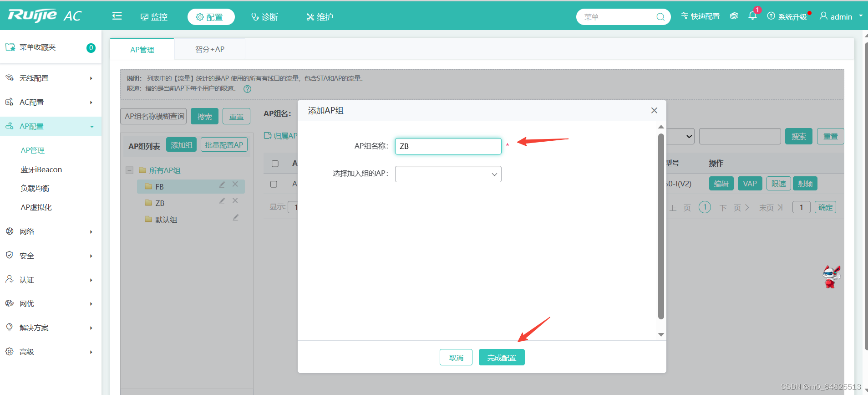The image size is (868, 395).
Task: Click the 射频 button in AP row
Action: pyautogui.click(x=805, y=184)
